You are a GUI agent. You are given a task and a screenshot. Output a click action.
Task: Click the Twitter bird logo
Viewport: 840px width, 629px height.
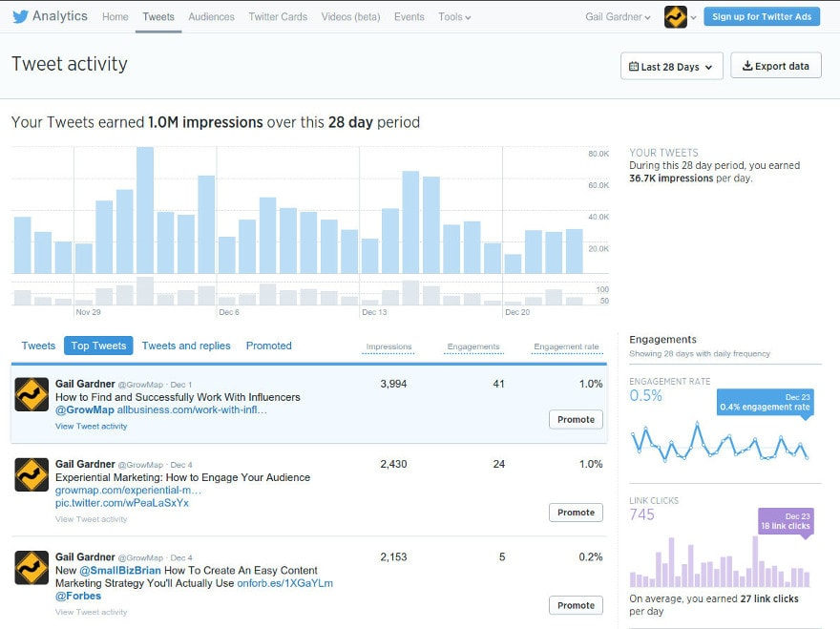tap(20, 16)
